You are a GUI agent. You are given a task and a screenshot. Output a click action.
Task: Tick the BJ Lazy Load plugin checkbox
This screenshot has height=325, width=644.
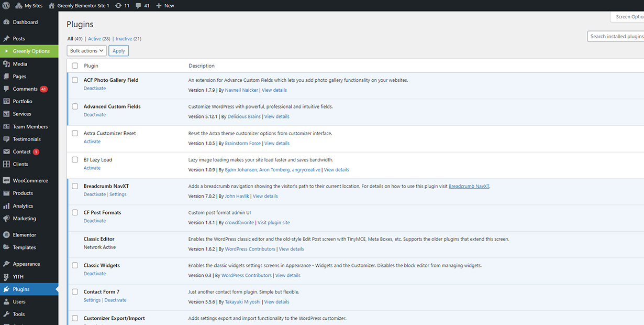(x=75, y=160)
